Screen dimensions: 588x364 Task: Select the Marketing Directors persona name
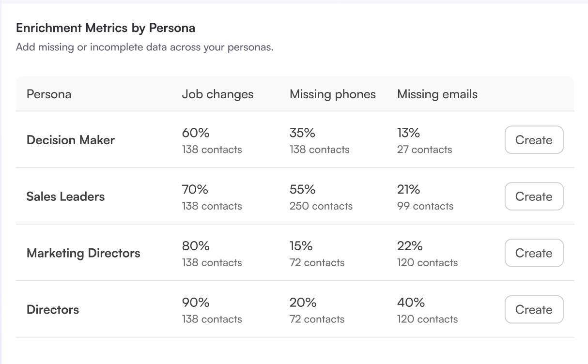click(x=83, y=253)
